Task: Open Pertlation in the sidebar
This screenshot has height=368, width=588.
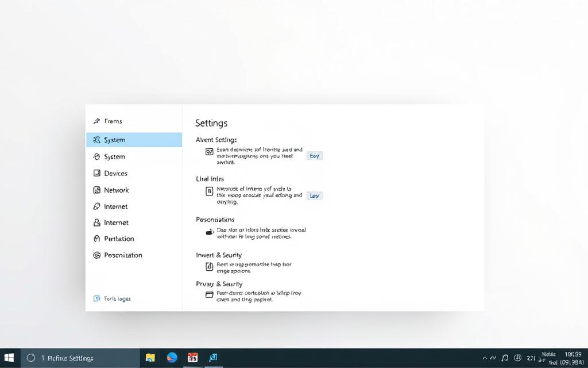Action: [x=119, y=239]
